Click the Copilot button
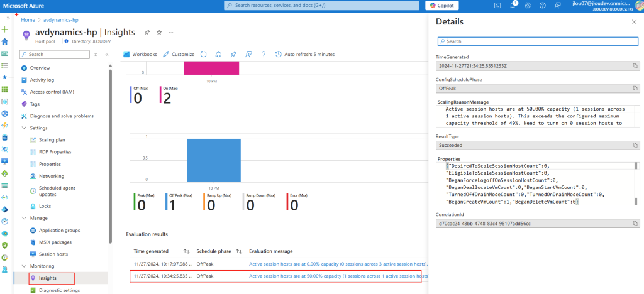 (x=441, y=5)
